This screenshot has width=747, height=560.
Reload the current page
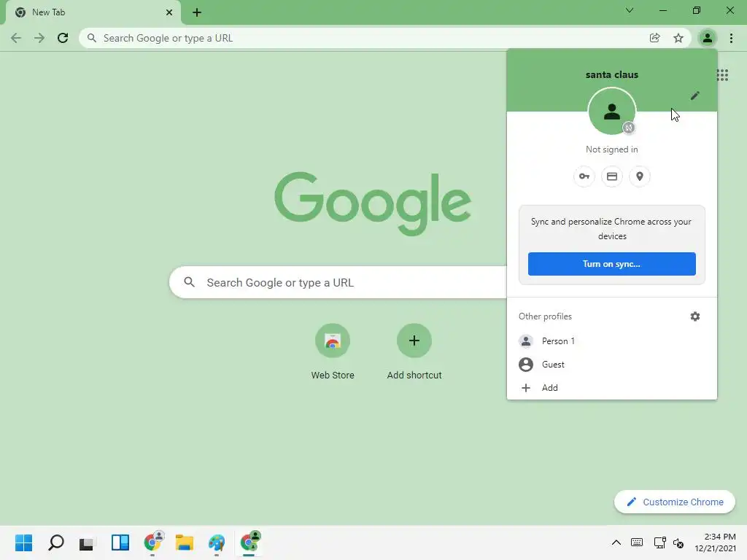click(x=63, y=38)
